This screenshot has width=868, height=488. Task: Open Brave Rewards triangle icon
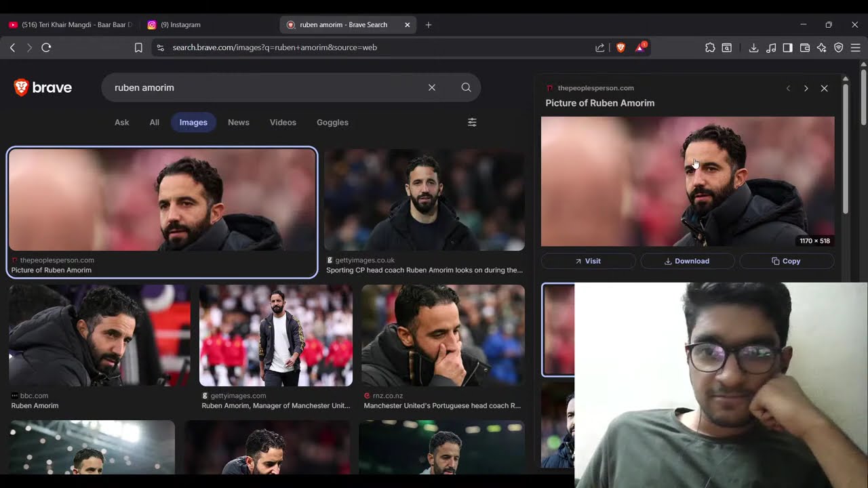click(640, 47)
